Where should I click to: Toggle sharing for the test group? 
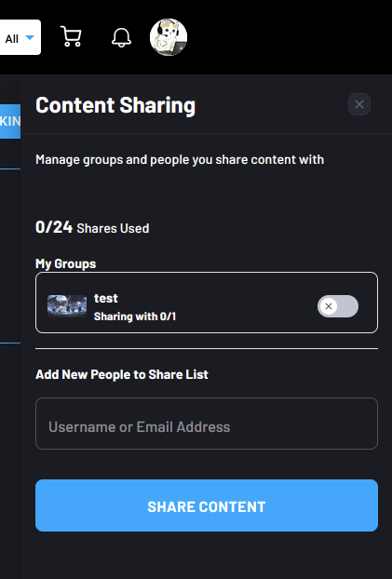(x=338, y=306)
